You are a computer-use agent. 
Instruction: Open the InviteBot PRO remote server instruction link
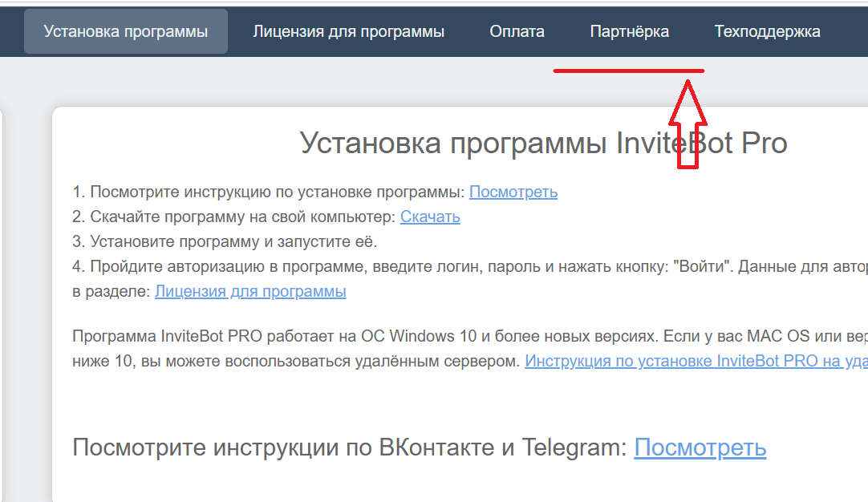click(696, 361)
